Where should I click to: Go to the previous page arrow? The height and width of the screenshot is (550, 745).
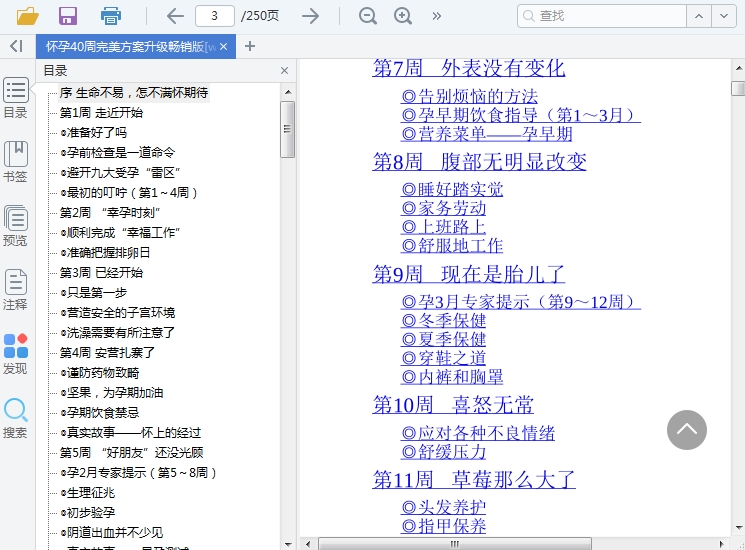tap(175, 16)
